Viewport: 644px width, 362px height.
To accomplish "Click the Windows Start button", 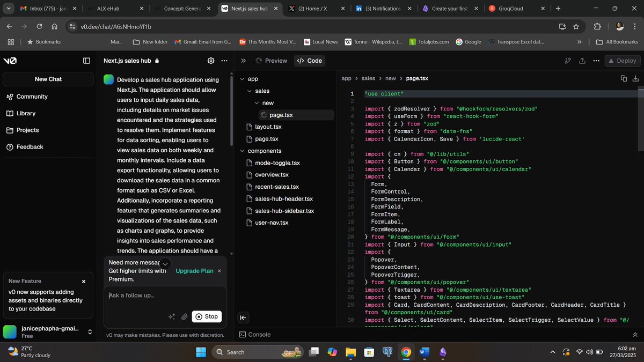I will point(201,352).
